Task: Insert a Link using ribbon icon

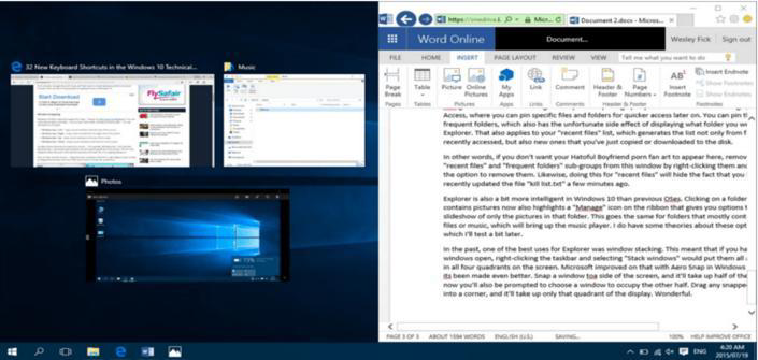Action: click(535, 80)
